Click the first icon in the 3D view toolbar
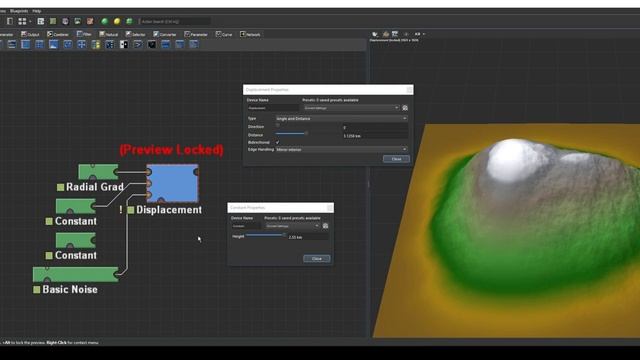 (375, 34)
